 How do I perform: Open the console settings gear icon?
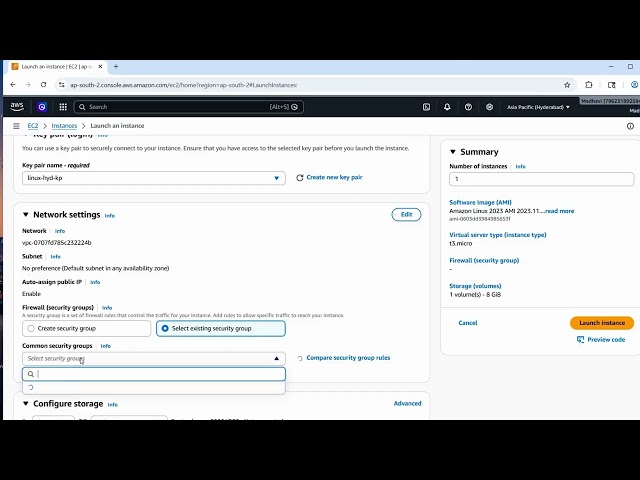pos(489,107)
